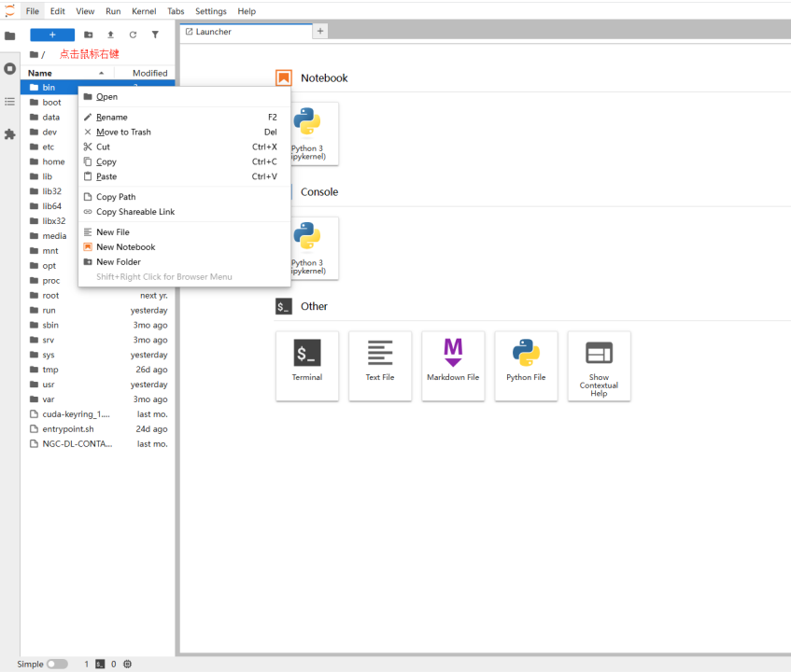Image resolution: width=791 pixels, height=672 pixels.
Task: Choose Copy in the context menu
Action: [184, 161]
